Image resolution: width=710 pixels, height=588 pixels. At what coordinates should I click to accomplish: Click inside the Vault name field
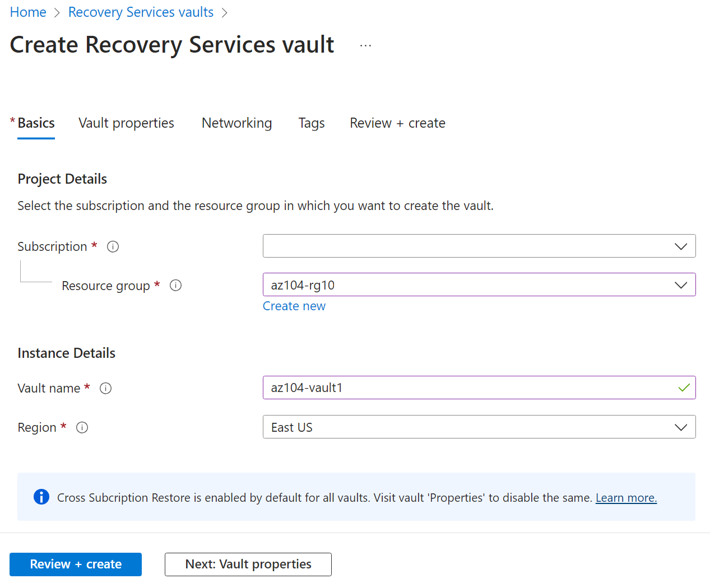click(448, 387)
